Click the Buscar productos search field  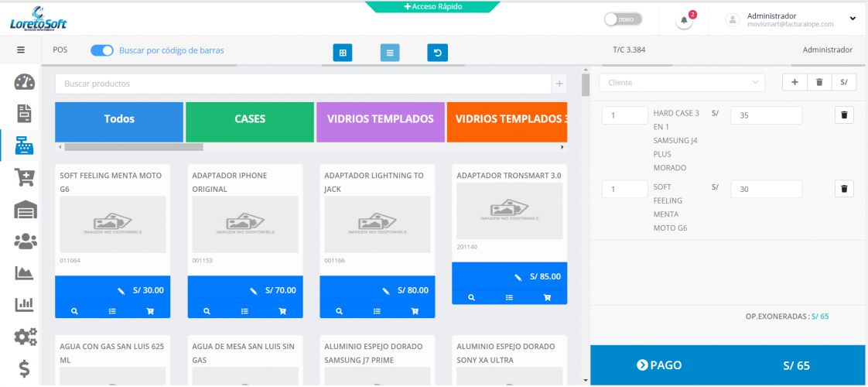tap(302, 84)
